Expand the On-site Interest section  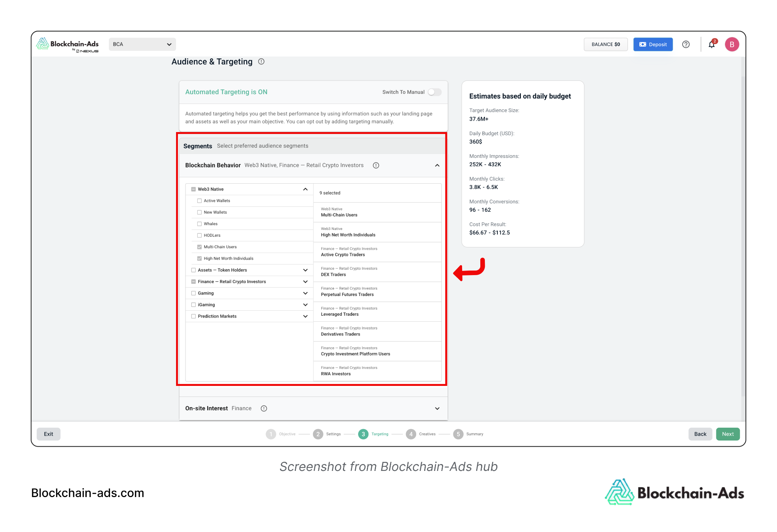tap(437, 409)
